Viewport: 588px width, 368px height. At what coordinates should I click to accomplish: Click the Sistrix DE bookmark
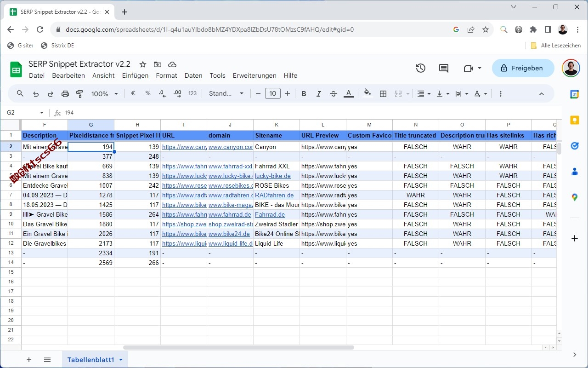57,46
